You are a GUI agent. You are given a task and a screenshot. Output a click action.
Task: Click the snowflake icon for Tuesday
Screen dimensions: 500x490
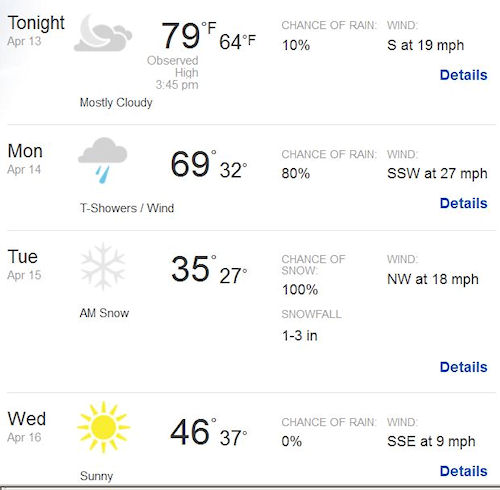pyautogui.click(x=103, y=266)
